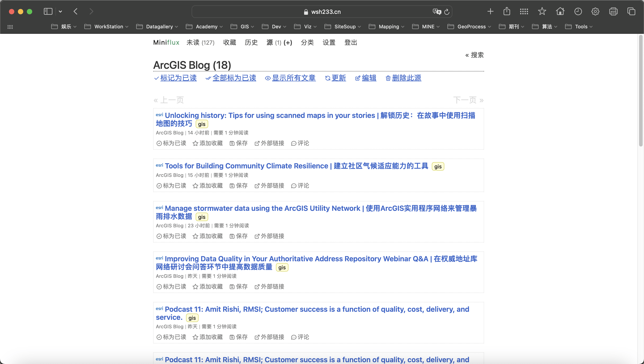Viewport: 644px width, 364px height.
Task: Click the star bookmark icon in toolbar
Action: (542, 11)
